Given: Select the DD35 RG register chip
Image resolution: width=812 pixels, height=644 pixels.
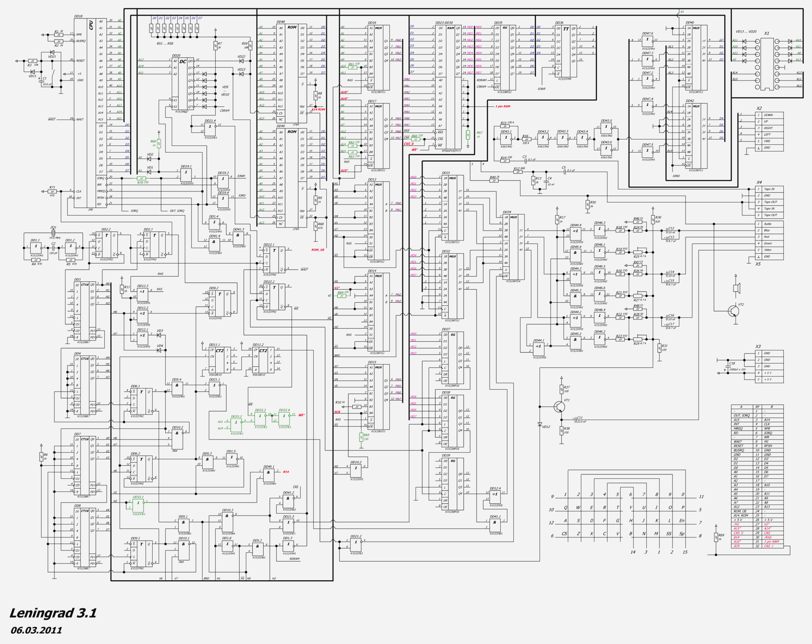Looking at the screenshot, I should click(505, 57).
